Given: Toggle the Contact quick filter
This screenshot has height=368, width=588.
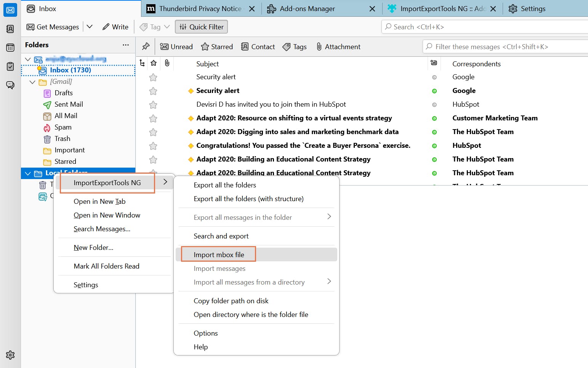Looking at the screenshot, I should 258,47.
